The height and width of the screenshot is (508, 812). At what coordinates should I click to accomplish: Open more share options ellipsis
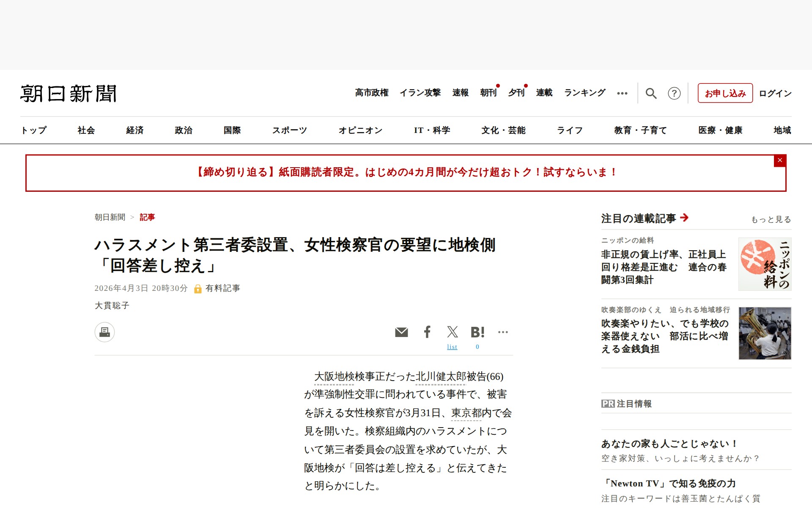[x=503, y=332]
